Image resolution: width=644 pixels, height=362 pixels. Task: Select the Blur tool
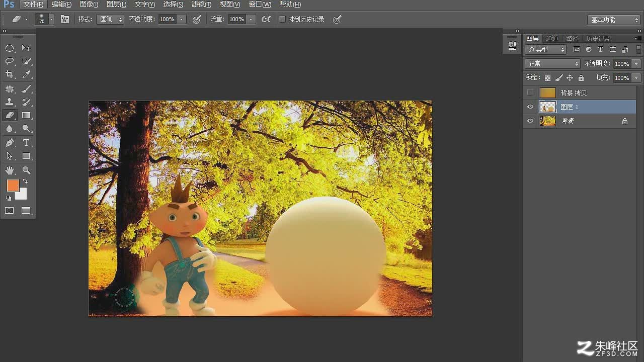pyautogui.click(x=10, y=129)
